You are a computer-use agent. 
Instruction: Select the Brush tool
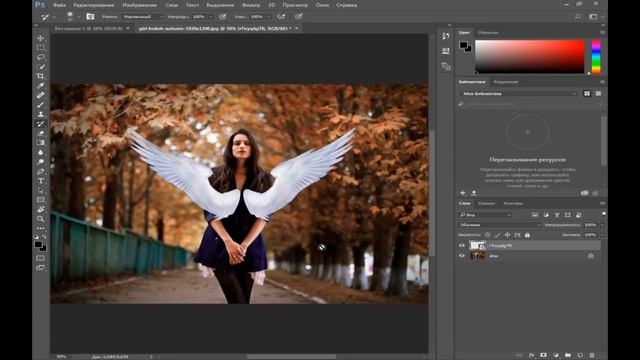coord(40,104)
